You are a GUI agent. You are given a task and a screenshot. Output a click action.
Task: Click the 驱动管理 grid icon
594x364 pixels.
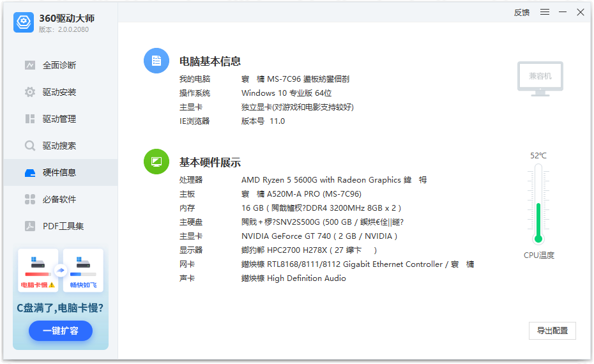[30, 119]
